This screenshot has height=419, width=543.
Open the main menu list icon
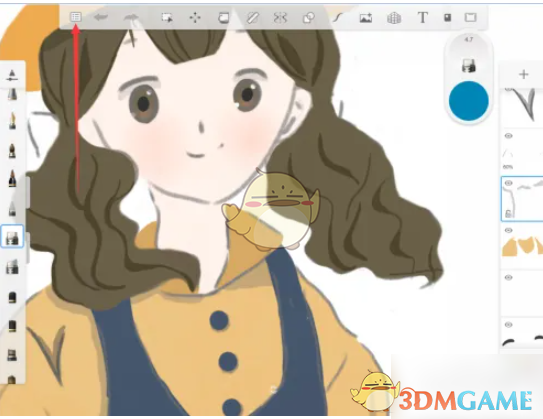click(x=75, y=17)
